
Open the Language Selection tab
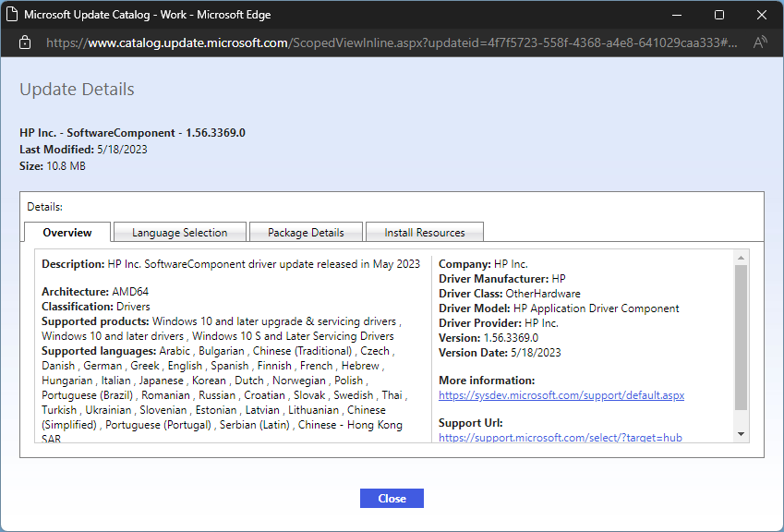[179, 232]
